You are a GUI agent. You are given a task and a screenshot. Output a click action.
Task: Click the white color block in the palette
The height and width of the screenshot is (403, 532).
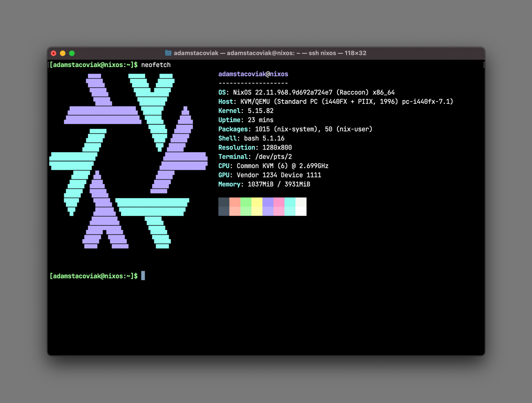point(301,207)
